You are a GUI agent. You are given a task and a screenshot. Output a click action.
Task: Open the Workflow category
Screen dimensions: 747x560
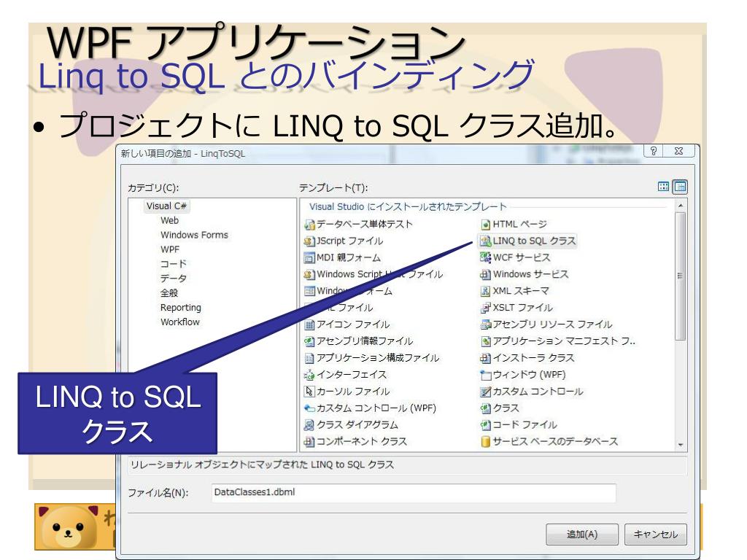180,322
